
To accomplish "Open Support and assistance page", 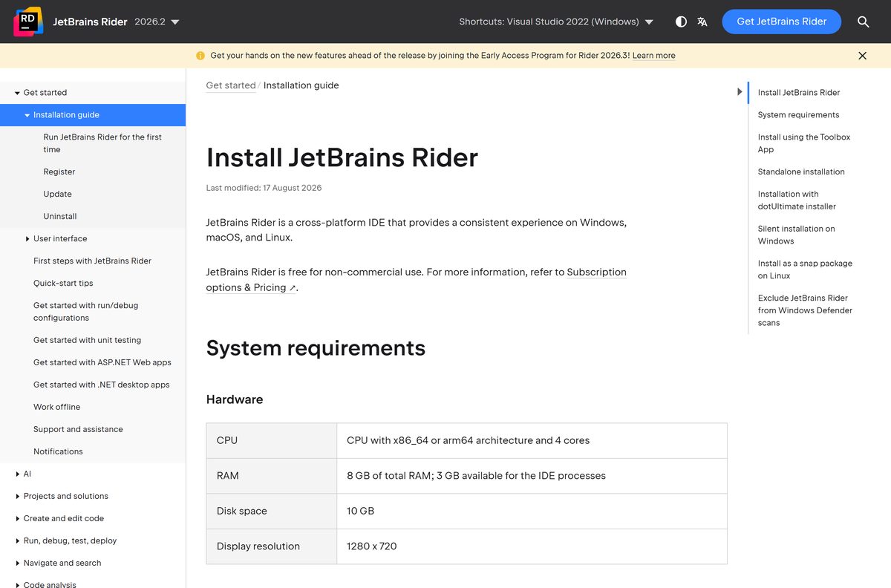I will (x=78, y=429).
